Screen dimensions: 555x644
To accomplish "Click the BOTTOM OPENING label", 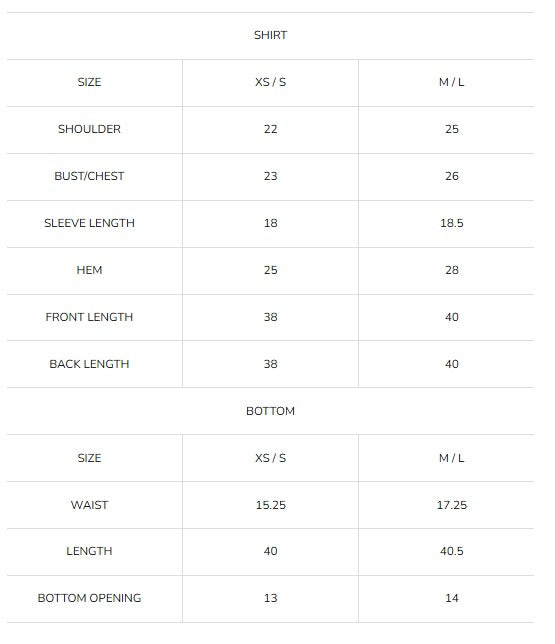I will (x=89, y=598).
